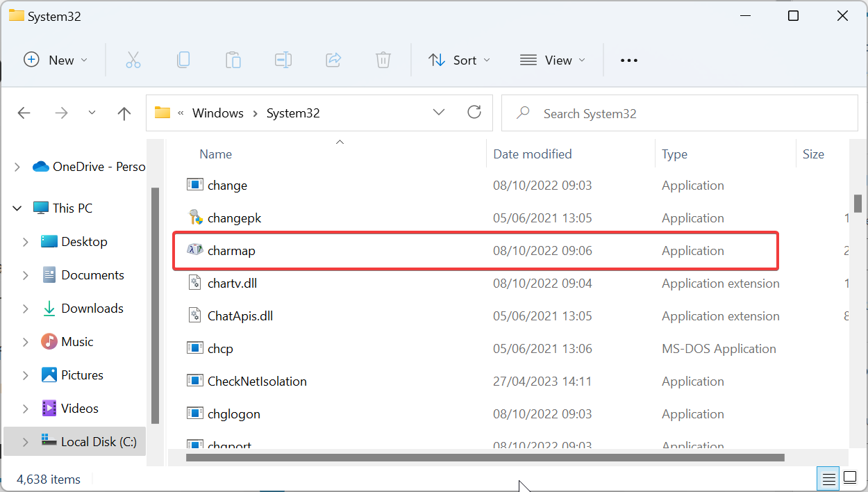Click the change application icon
The image size is (868, 492).
click(194, 185)
